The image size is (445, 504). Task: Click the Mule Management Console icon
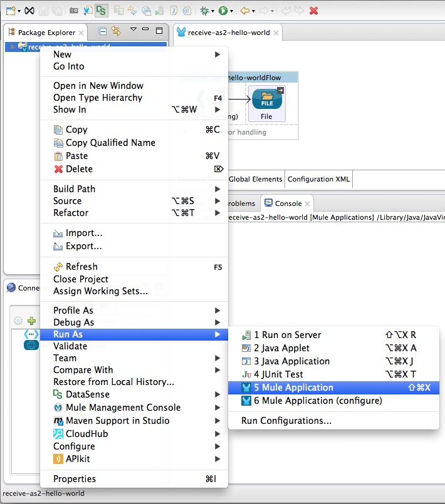click(x=58, y=408)
